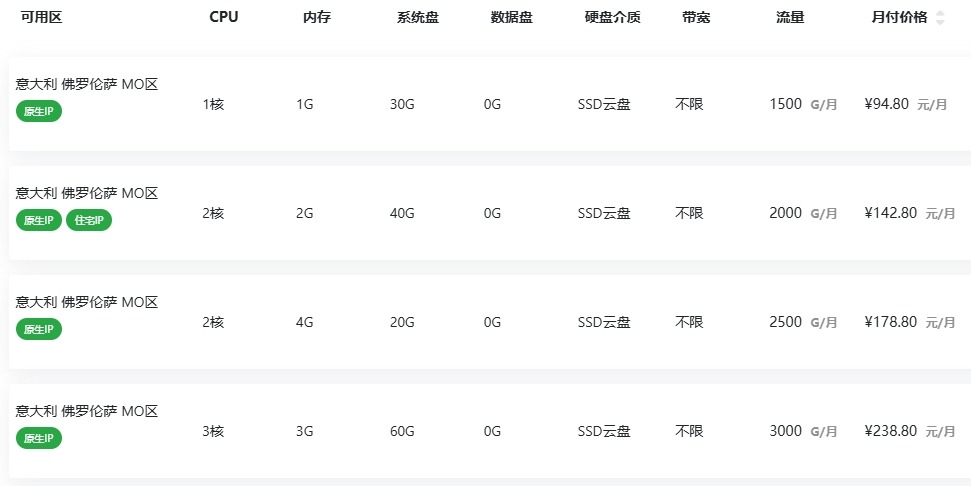
Task: Click 60G system disk value
Action: click(402, 431)
